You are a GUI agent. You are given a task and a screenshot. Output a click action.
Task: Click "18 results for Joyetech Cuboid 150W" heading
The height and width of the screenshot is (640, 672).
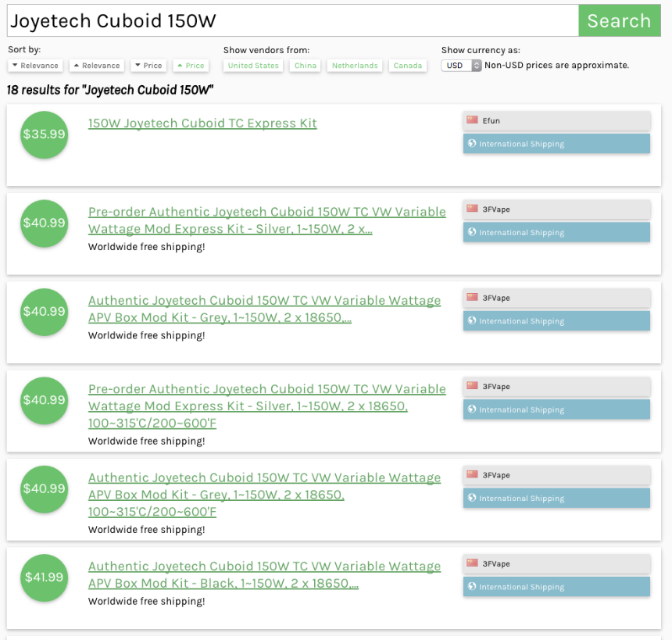[x=110, y=90]
